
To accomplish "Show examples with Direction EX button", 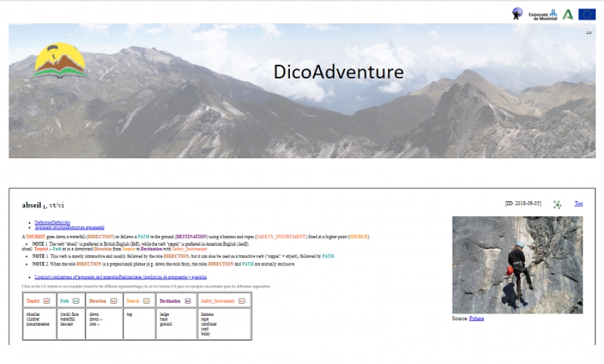I will [x=113, y=301].
